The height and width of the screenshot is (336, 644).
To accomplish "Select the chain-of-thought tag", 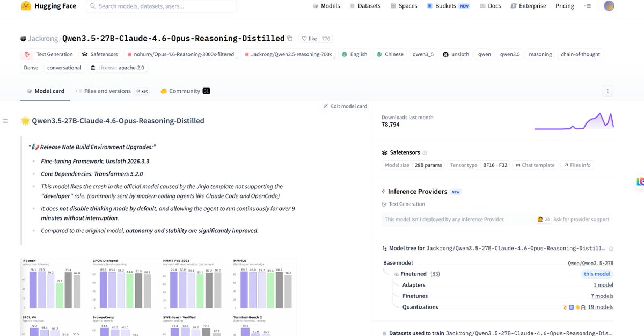I will tap(580, 54).
